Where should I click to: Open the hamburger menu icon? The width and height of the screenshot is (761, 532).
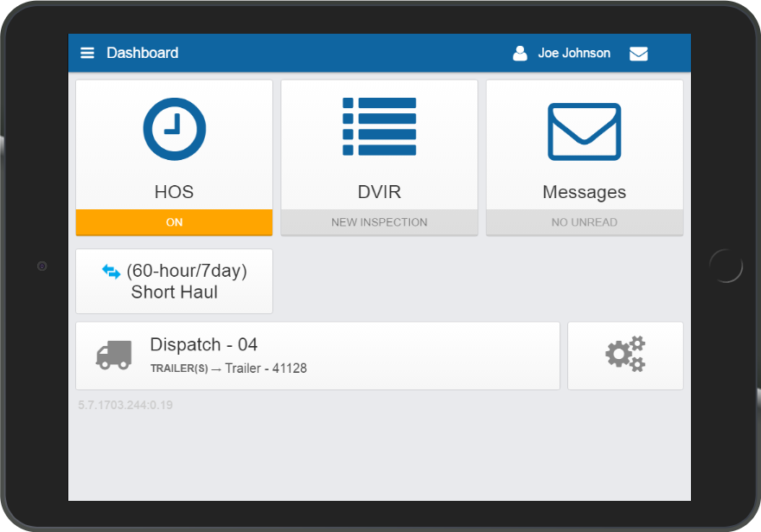[x=87, y=53]
